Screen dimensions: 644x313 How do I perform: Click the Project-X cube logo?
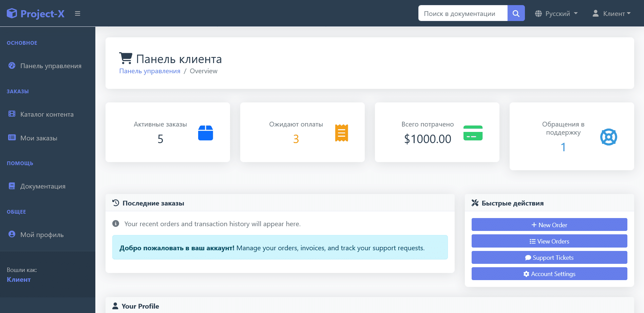pyautogui.click(x=12, y=13)
